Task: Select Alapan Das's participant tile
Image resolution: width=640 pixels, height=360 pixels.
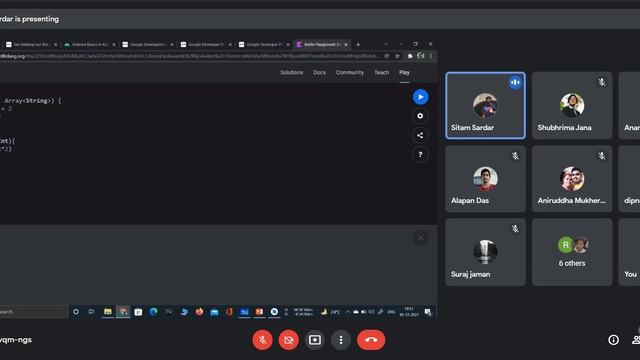Action: 485,179
